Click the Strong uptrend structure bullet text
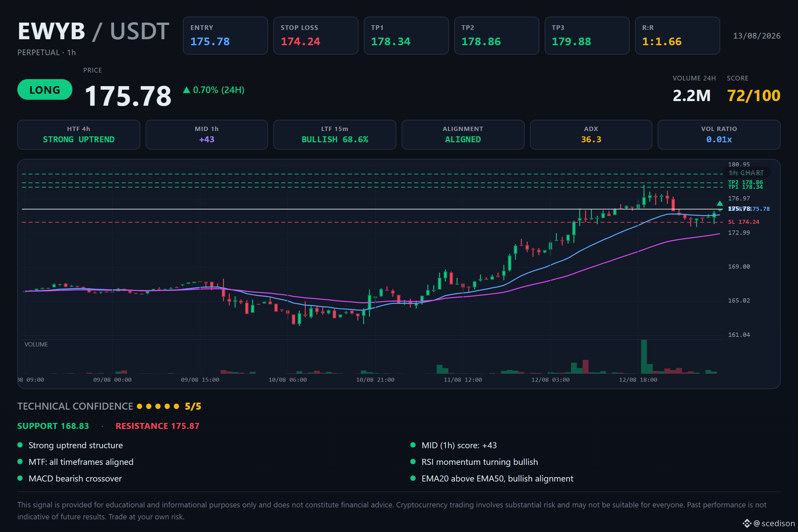 (x=76, y=446)
